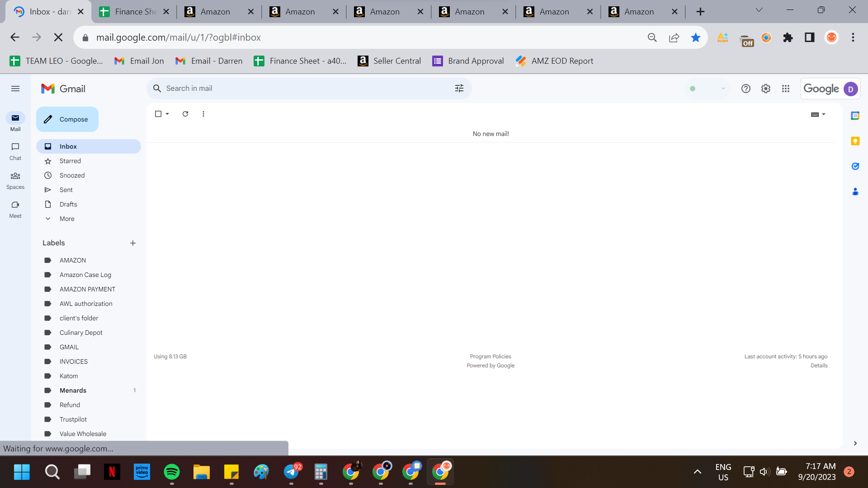Open Sent folder
The height and width of the screenshot is (488, 868).
click(x=89, y=190)
